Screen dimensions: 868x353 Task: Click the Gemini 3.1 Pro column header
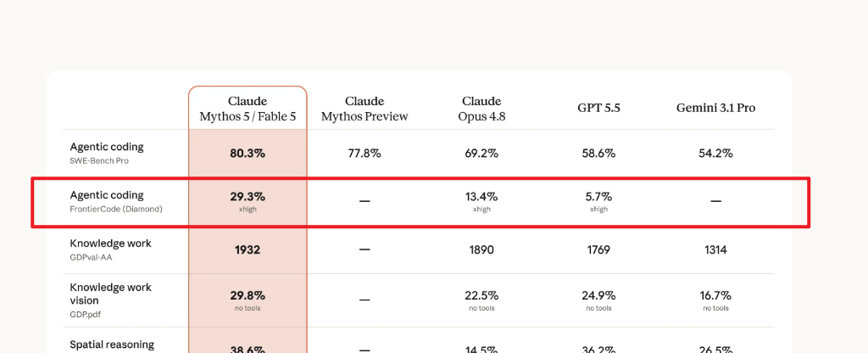tap(715, 108)
